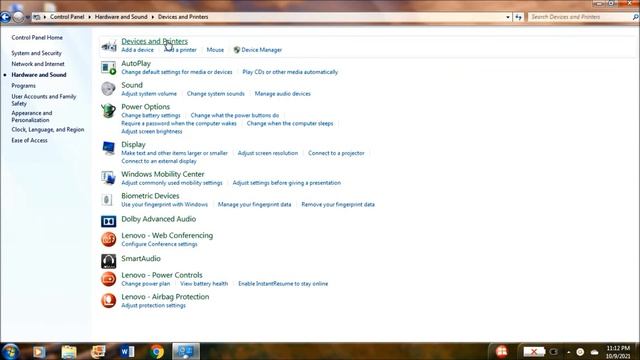
Task: Open Appearance and Personalization
Action: click(32, 116)
